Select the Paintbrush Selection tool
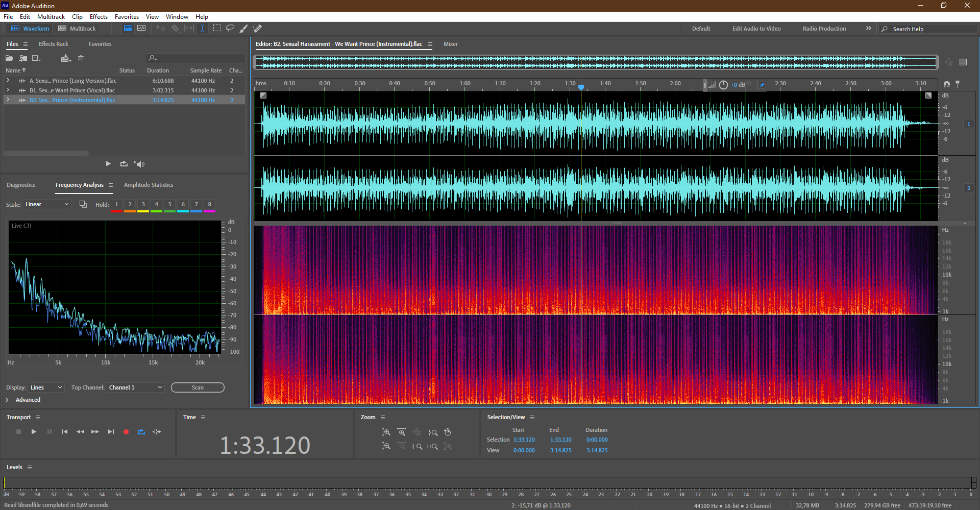 244,29
